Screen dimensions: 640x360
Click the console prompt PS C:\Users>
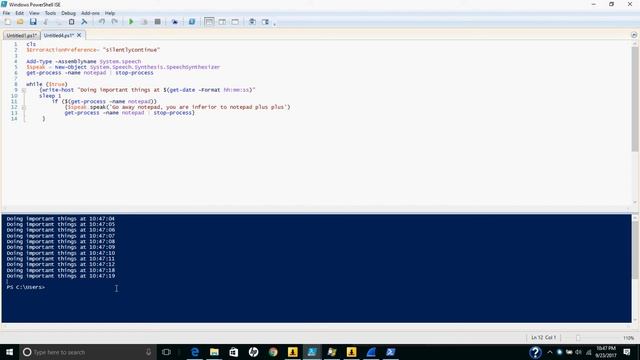(25, 287)
